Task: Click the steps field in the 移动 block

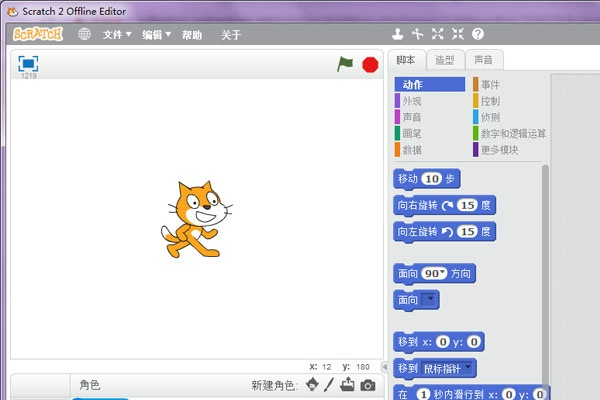Action: (x=431, y=179)
